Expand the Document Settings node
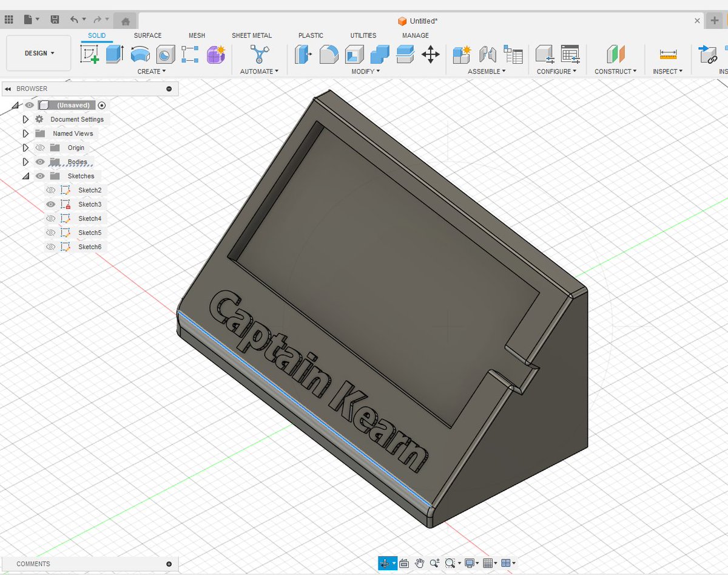Screen dimensions: 728x575 click(25, 119)
